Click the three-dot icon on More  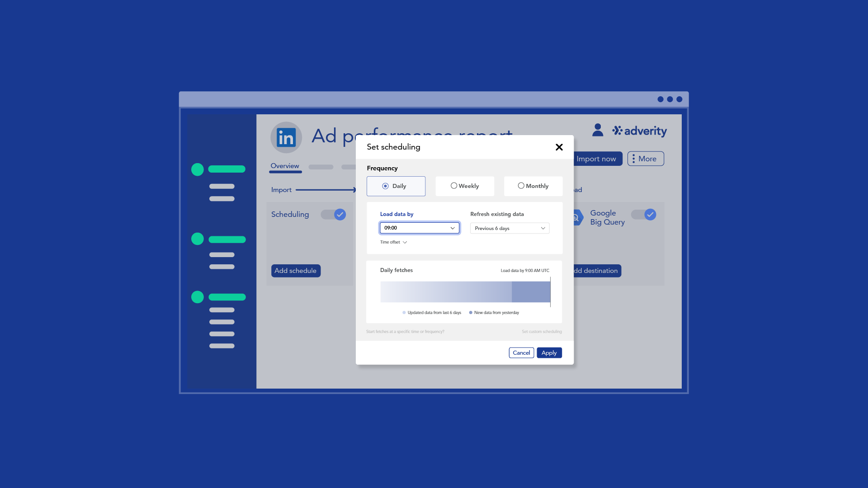(x=633, y=159)
